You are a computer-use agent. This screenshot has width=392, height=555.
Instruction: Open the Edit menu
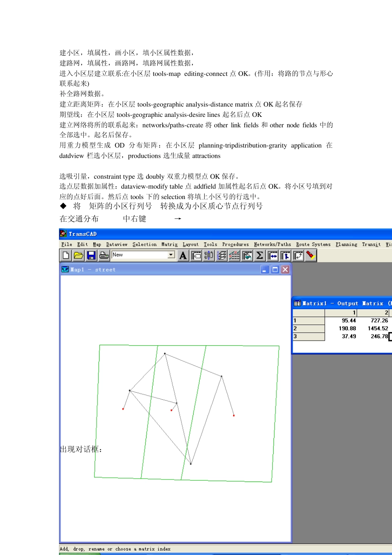(83, 244)
